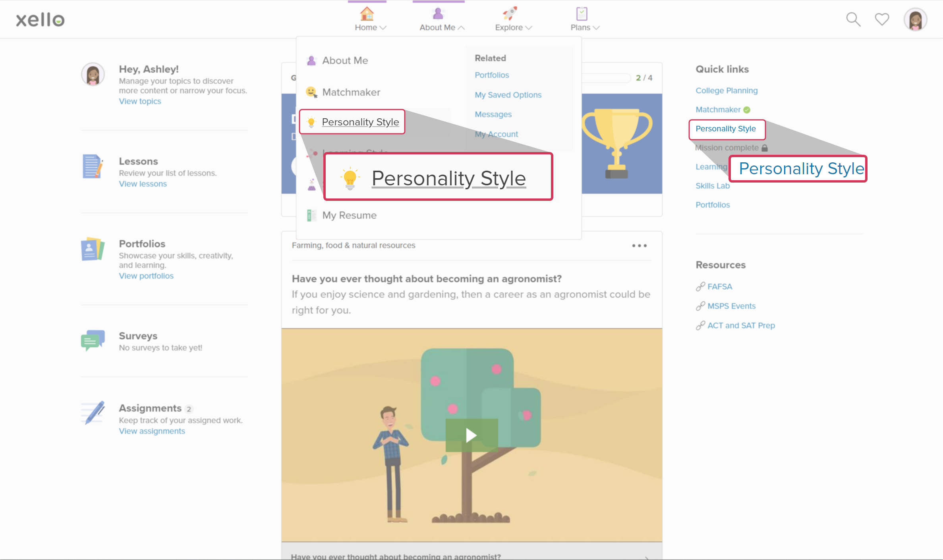The image size is (943, 560).
Task: Open the Home menu house icon
Action: pos(367,13)
